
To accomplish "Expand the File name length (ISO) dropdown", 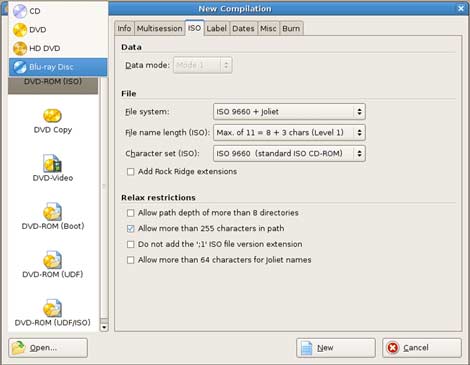I will (x=289, y=133).
